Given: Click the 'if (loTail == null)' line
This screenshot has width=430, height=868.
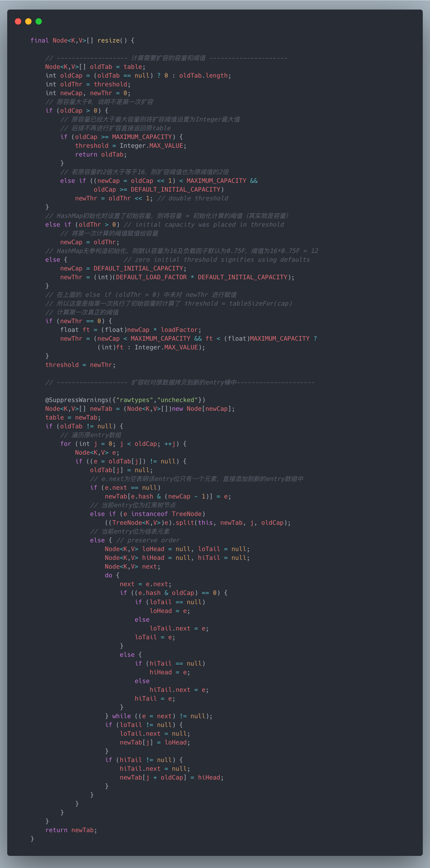Looking at the screenshot, I should pyautogui.click(x=170, y=602).
